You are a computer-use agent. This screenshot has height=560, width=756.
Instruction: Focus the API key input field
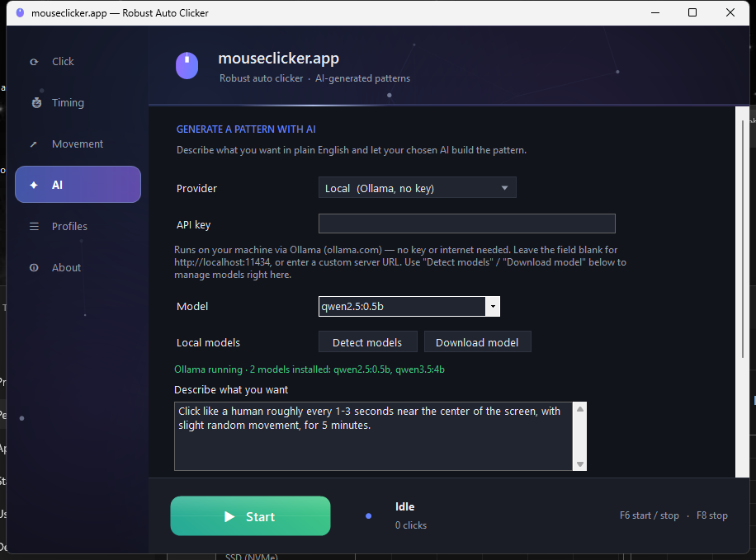point(466,224)
